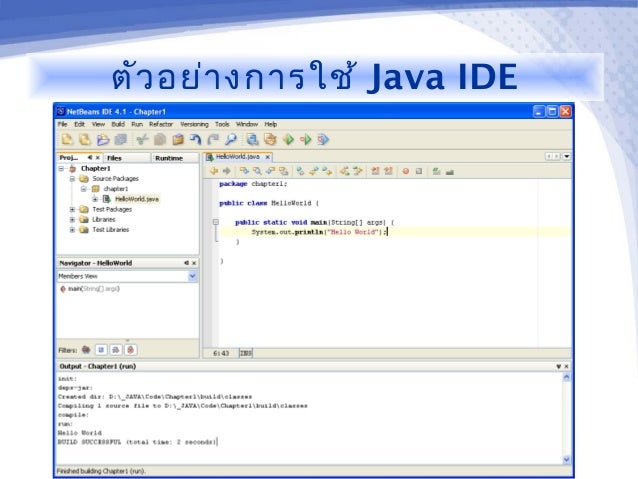Click the Output scrollbar up arrow
This screenshot has height=479, width=638.
click(x=566, y=378)
